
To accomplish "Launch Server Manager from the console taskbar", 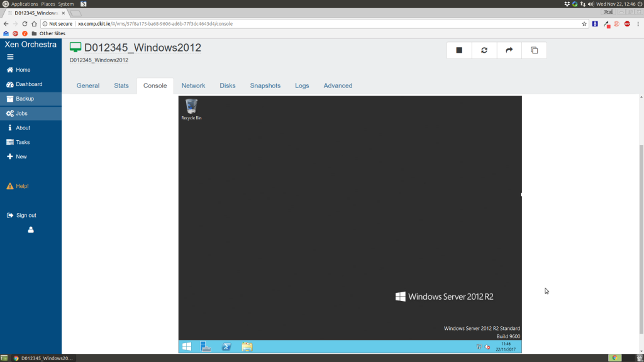I will [x=206, y=346].
